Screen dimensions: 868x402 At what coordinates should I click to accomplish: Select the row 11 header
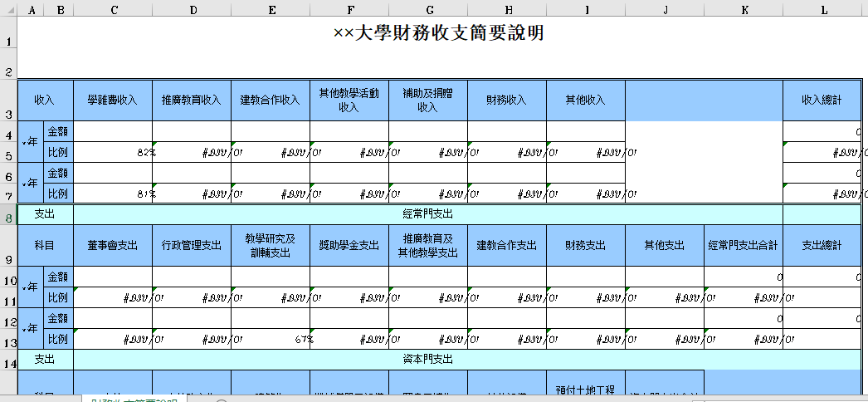[x=7, y=297]
